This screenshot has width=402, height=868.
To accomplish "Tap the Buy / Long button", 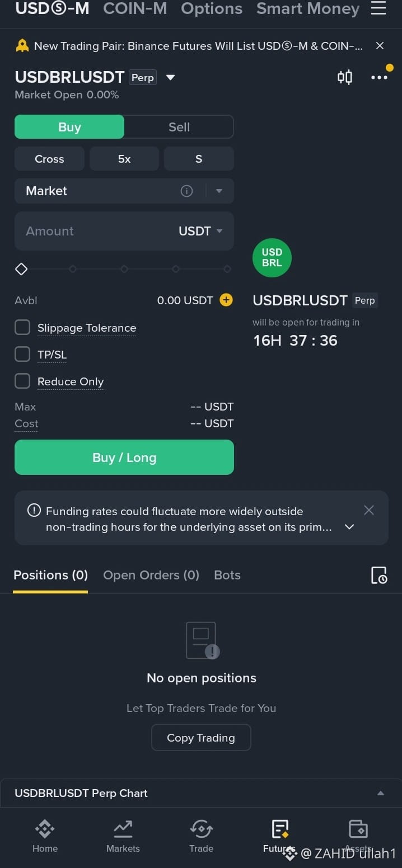I will click(124, 457).
